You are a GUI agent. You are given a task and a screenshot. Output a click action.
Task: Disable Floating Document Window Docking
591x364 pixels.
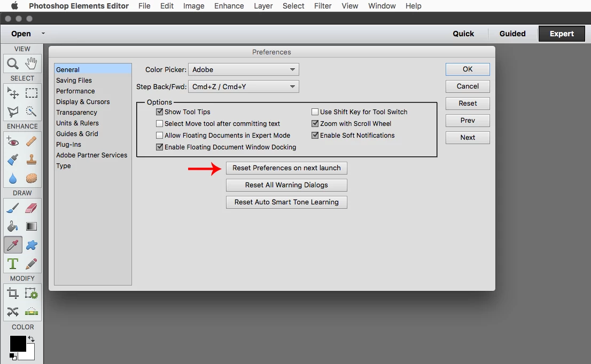[x=159, y=147]
